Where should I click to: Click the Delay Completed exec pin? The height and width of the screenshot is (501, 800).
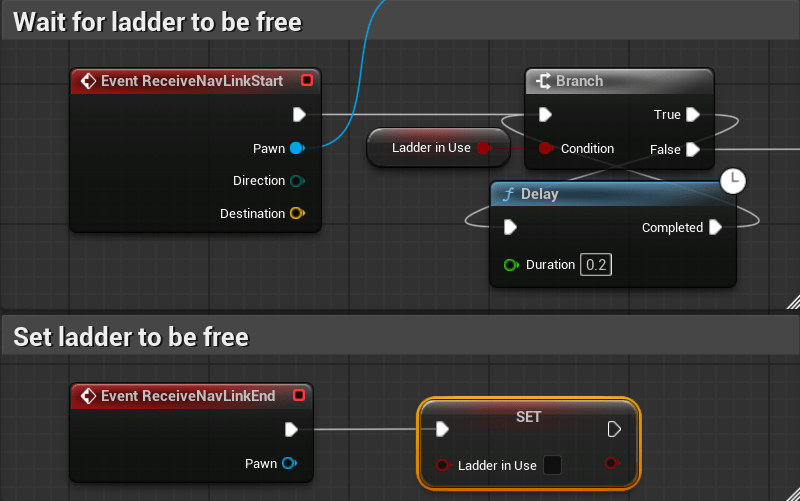[x=715, y=228]
